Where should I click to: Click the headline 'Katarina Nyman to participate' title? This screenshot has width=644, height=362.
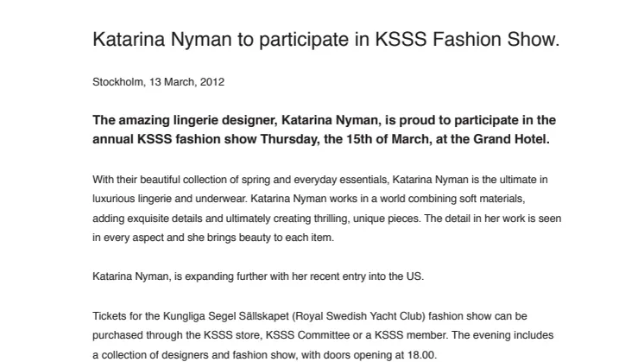(x=326, y=40)
